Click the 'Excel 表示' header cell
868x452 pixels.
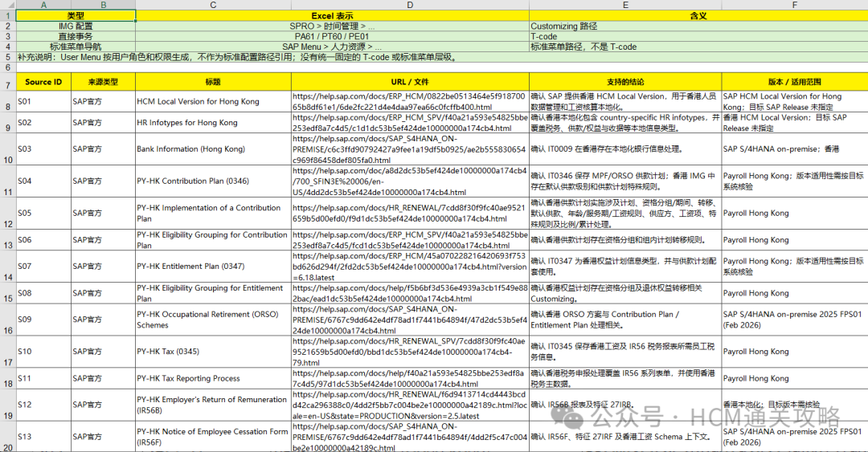coord(332,15)
